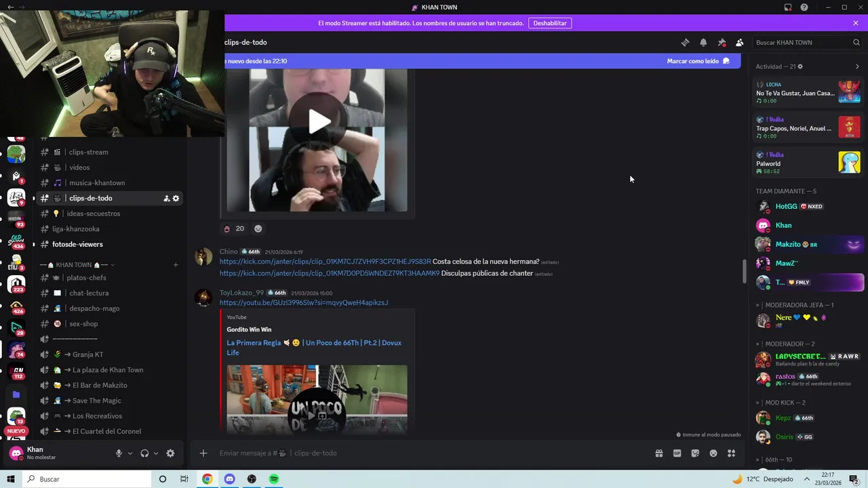Open the youtu.be link from ToyLokazo_99
The image size is (868, 488).
pos(304,302)
